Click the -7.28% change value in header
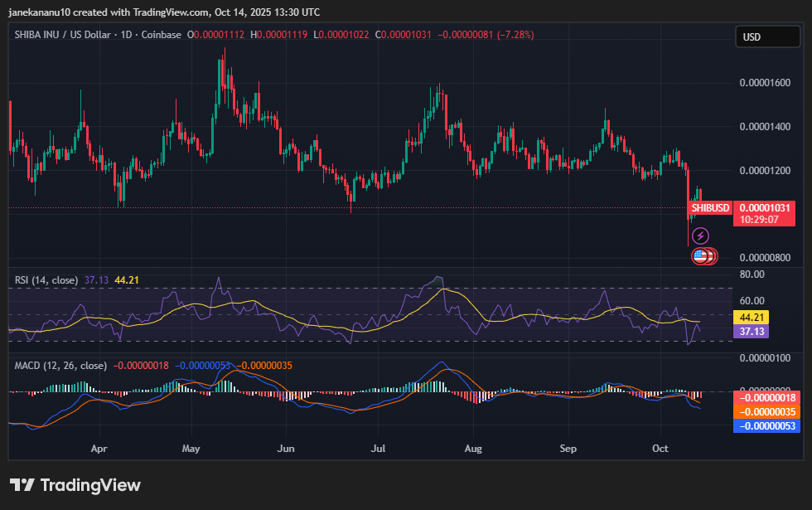Viewport: 812px width, 510px height. [x=515, y=35]
